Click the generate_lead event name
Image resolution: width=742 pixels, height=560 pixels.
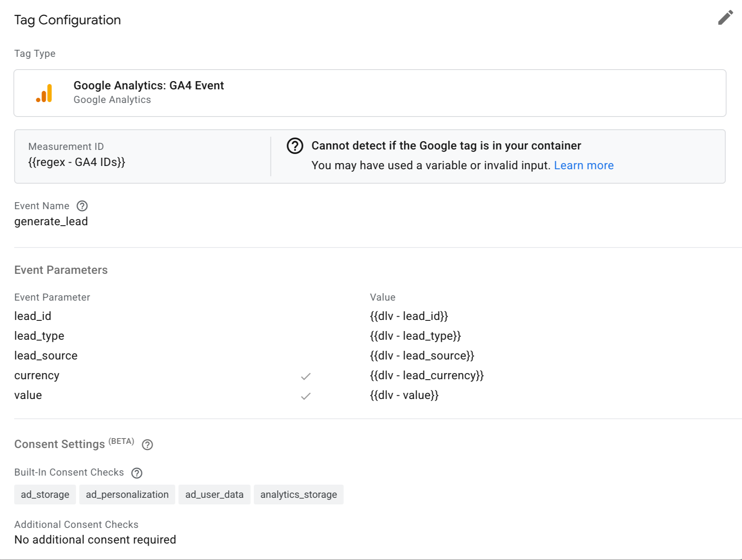51,222
